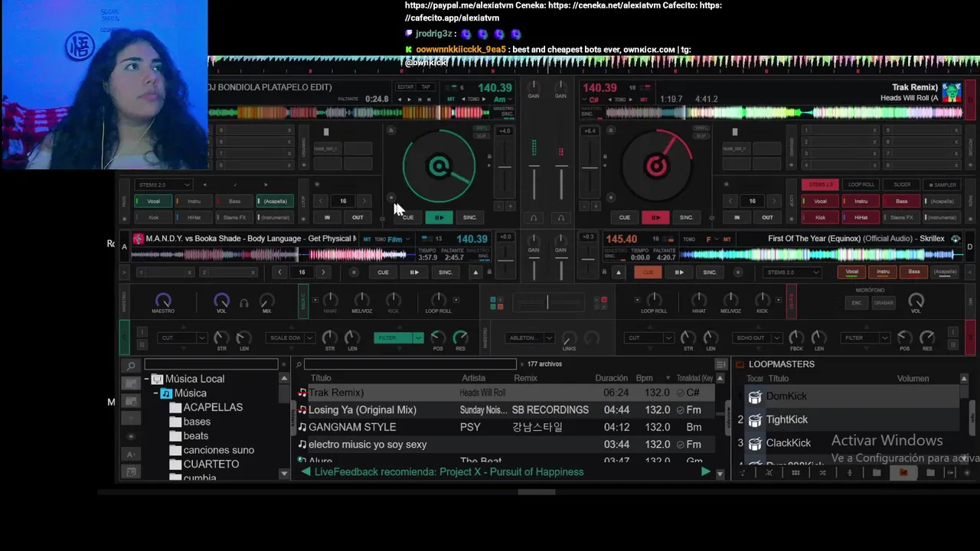The width and height of the screenshot is (980, 551).
Task: Collapse the Música folder node
Action: tap(155, 393)
